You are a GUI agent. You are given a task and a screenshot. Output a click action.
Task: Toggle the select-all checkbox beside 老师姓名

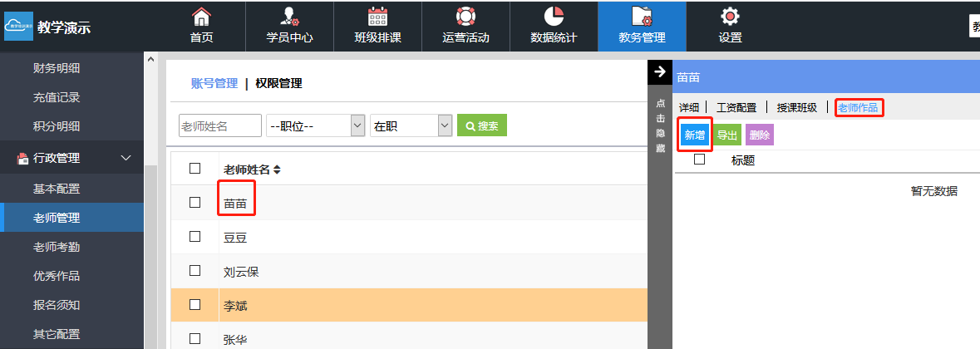click(x=195, y=169)
